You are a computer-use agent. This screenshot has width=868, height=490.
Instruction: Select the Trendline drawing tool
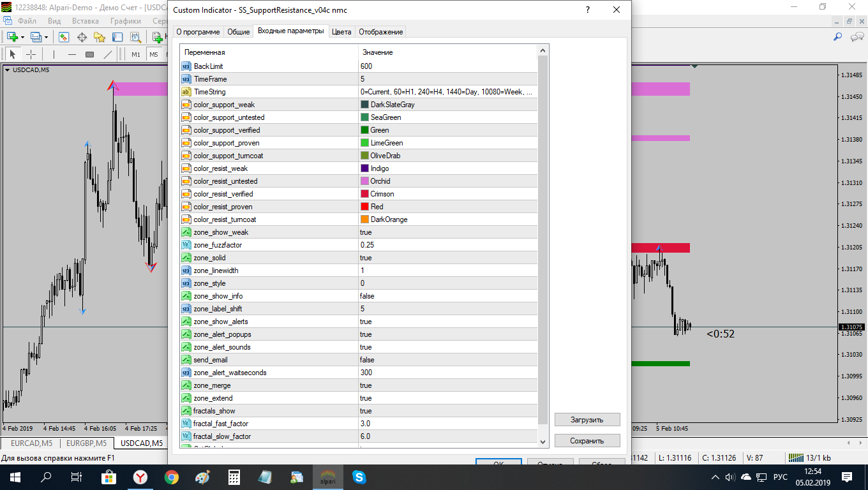pos(107,54)
